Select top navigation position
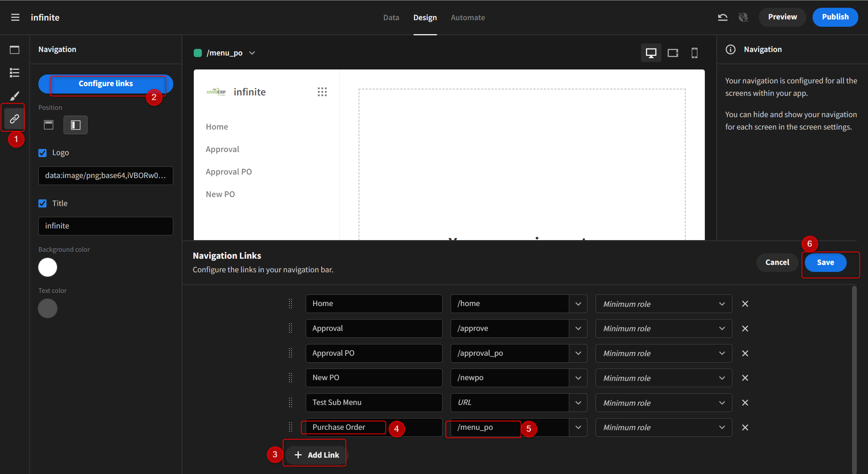Screen dimensions: 868x474 pyautogui.click(x=48, y=125)
